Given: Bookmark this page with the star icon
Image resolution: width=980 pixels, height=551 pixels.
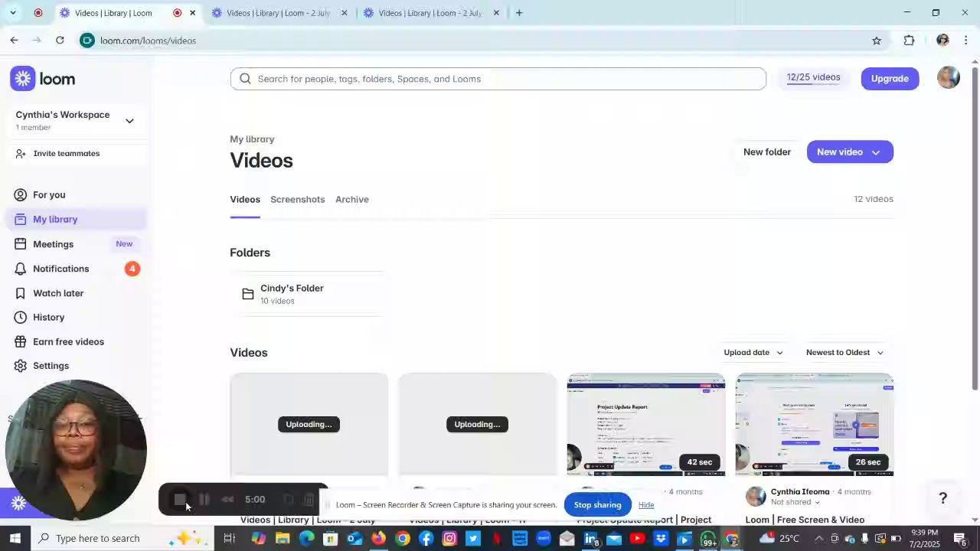Looking at the screenshot, I should click(x=877, y=41).
